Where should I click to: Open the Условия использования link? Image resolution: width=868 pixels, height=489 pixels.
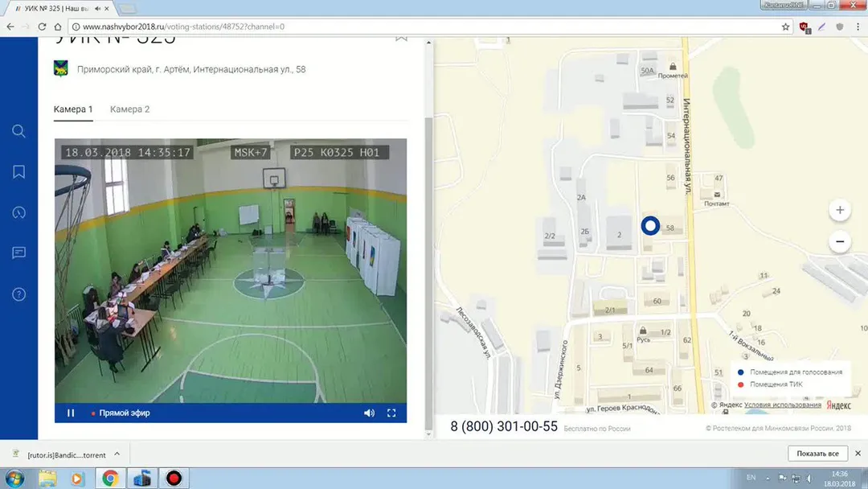tap(782, 405)
